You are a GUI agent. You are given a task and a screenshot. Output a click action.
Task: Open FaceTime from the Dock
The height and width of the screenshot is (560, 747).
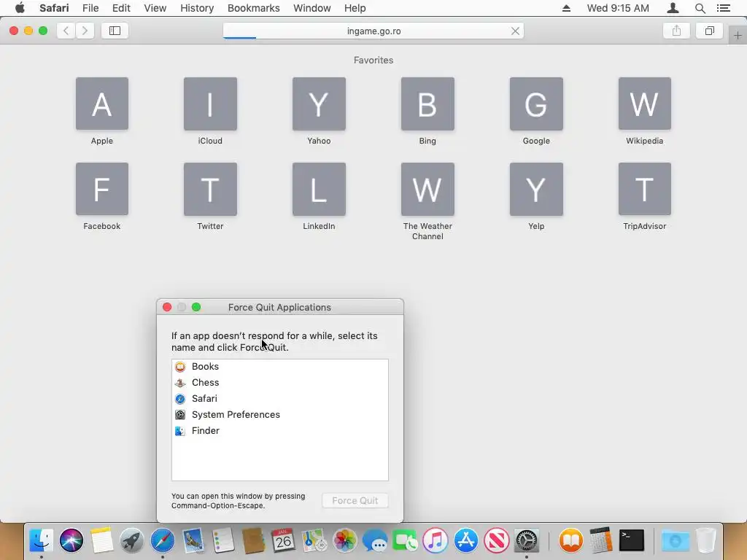click(x=405, y=540)
